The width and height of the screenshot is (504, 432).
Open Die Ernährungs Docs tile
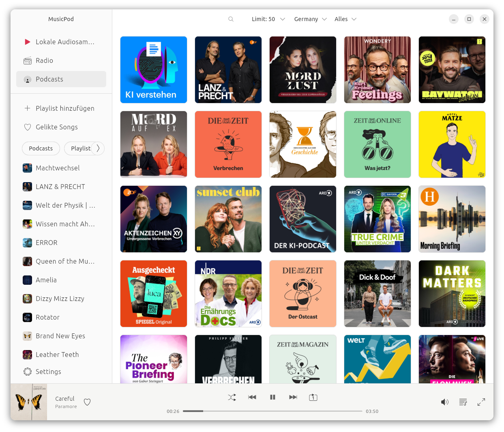click(228, 294)
